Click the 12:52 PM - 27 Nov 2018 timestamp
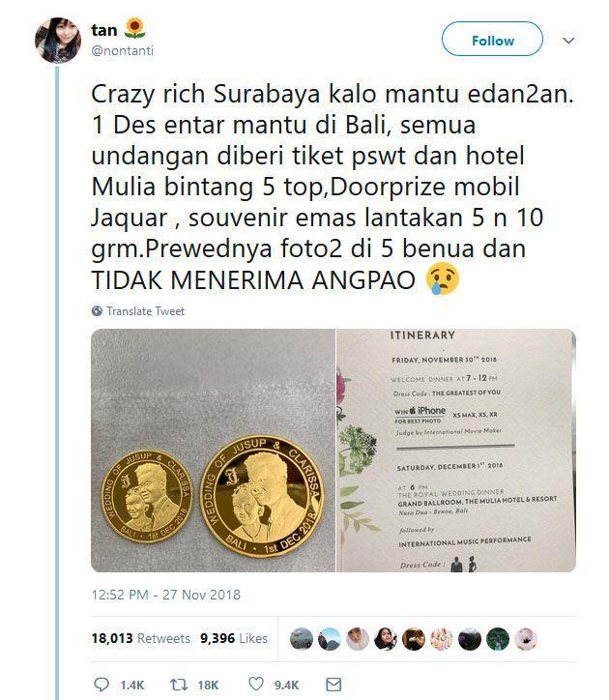 [166, 595]
